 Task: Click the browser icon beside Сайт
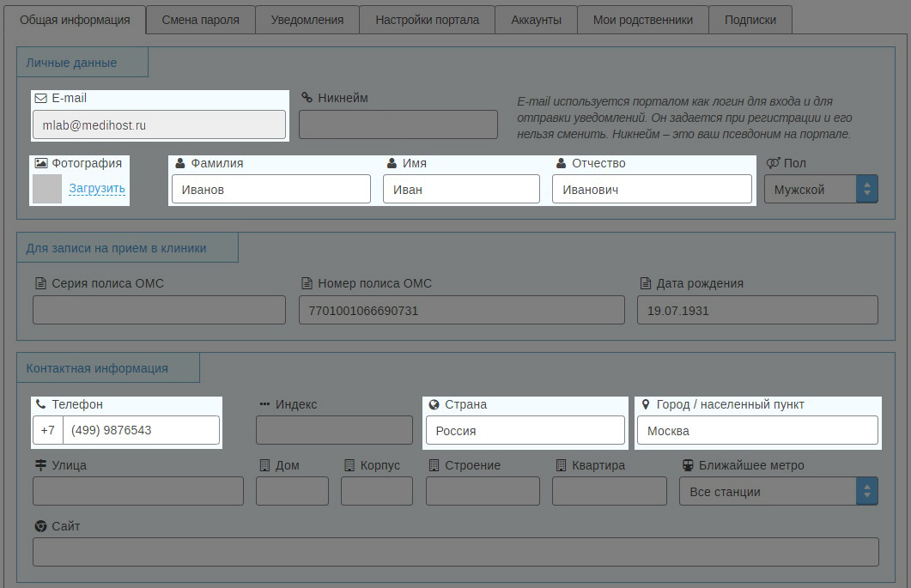click(x=40, y=526)
